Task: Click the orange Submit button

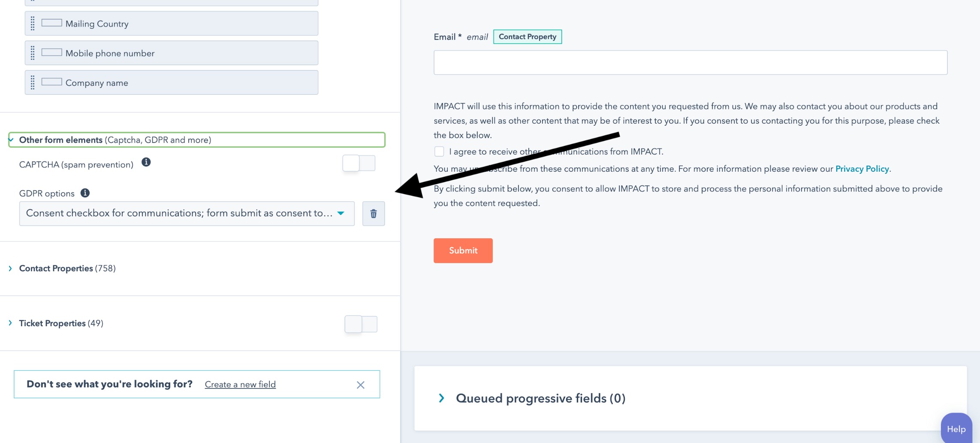Action: [x=463, y=250]
